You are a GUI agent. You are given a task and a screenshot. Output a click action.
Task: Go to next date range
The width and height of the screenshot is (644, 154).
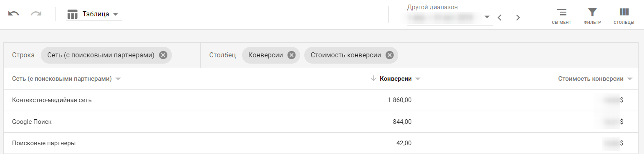[x=518, y=18]
